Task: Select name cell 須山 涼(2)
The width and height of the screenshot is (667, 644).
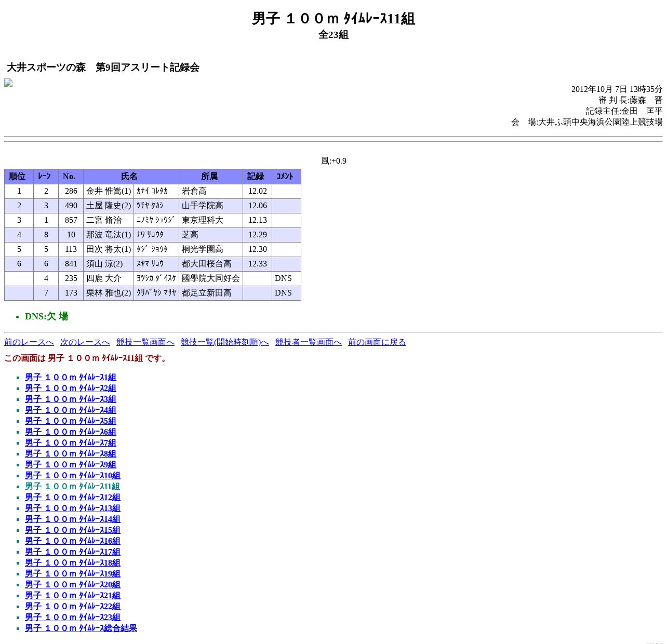Action: coord(109,264)
